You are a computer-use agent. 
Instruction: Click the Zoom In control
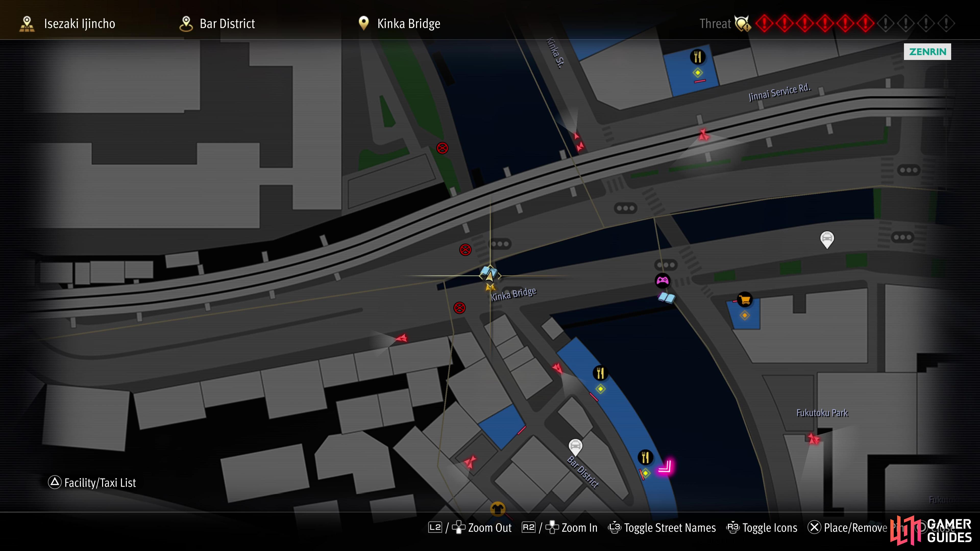560,528
